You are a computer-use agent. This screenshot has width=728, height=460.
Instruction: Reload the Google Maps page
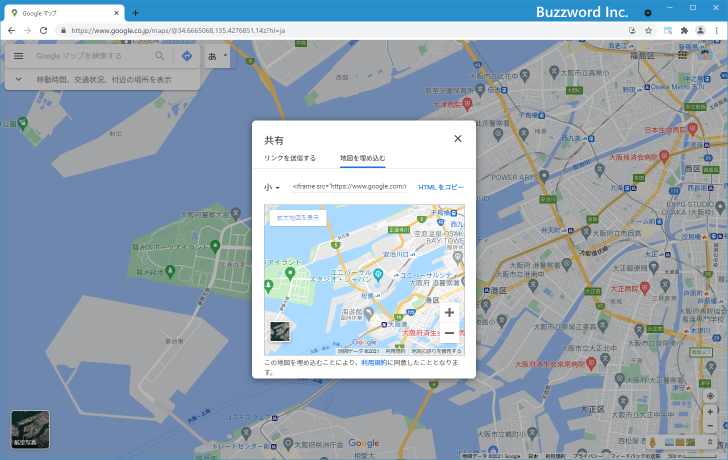point(43,31)
